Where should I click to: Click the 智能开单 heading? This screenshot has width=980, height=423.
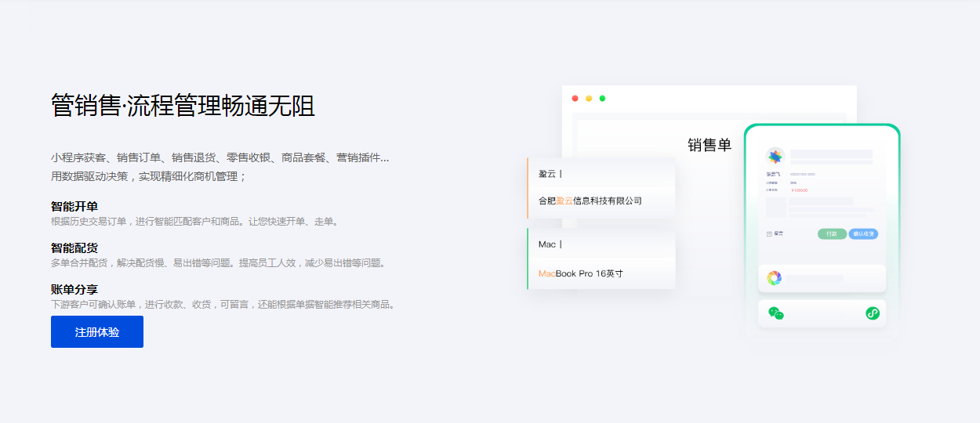pyautogui.click(x=74, y=207)
